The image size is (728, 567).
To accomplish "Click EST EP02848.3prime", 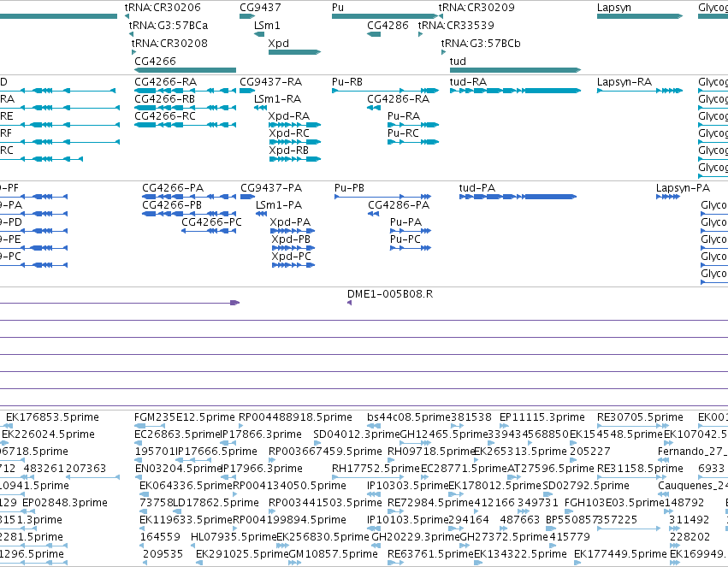I will coord(64,503).
